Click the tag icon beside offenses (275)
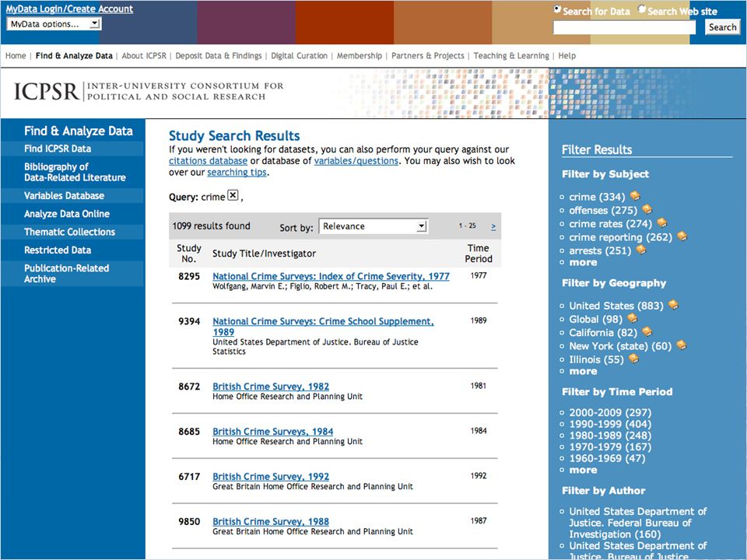The width and height of the screenshot is (747, 560). pos(647,209)
